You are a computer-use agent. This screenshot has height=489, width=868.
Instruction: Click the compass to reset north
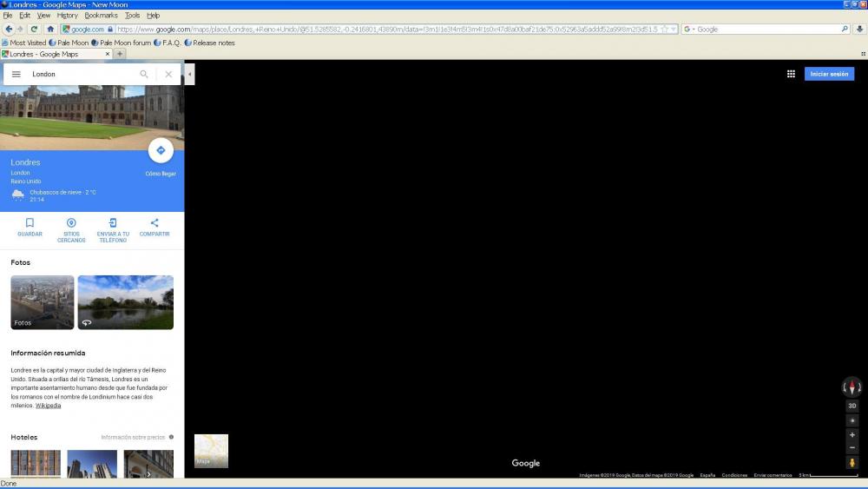point(852,387)
